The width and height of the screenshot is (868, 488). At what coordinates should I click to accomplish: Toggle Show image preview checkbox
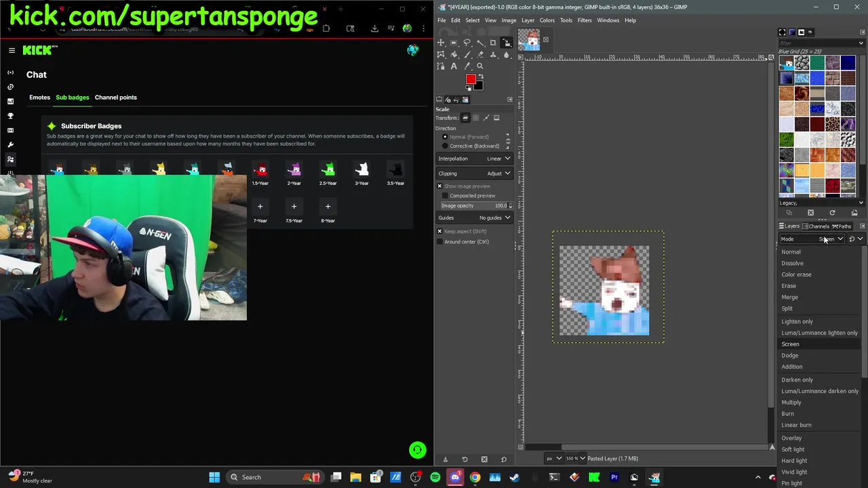439,186
